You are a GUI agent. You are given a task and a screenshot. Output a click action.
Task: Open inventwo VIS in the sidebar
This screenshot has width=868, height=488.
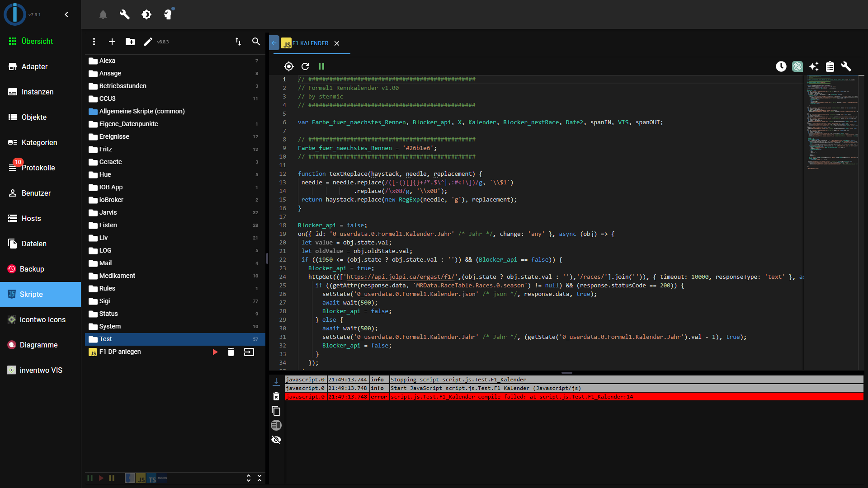pos(41,370)
